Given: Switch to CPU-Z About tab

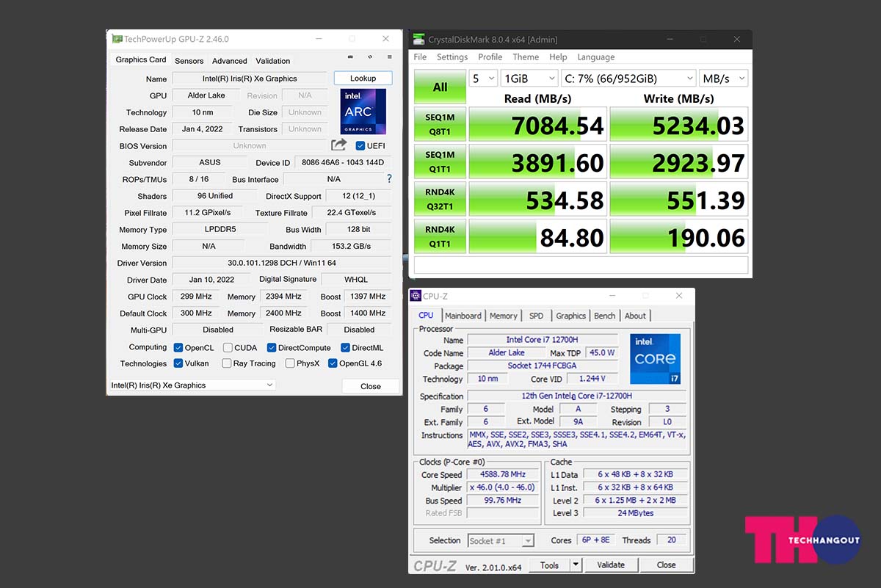Looking at the screenshot, I should [x=635, y=316].
